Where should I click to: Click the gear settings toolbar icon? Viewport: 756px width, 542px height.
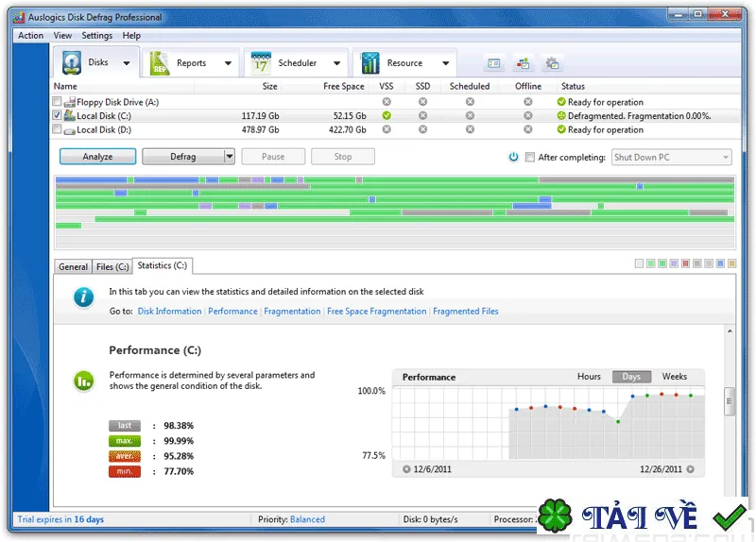[x=552, y=63]
